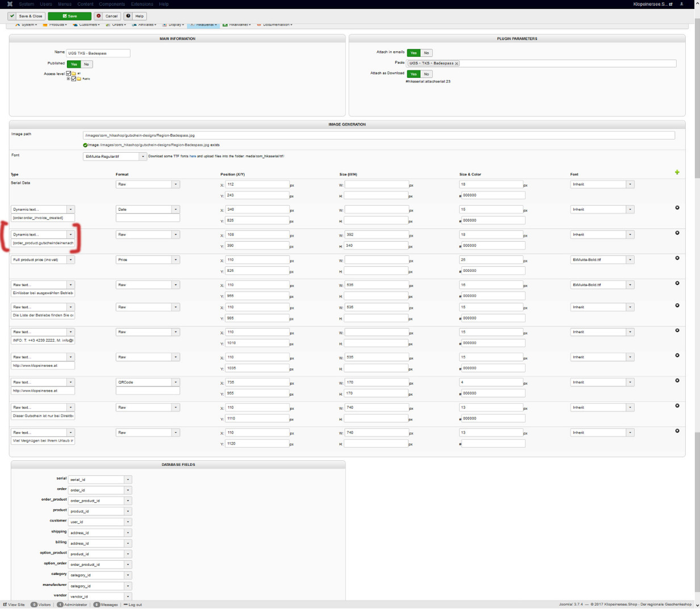
Task: Set Attach in emails to No
Action: (426, 53)
